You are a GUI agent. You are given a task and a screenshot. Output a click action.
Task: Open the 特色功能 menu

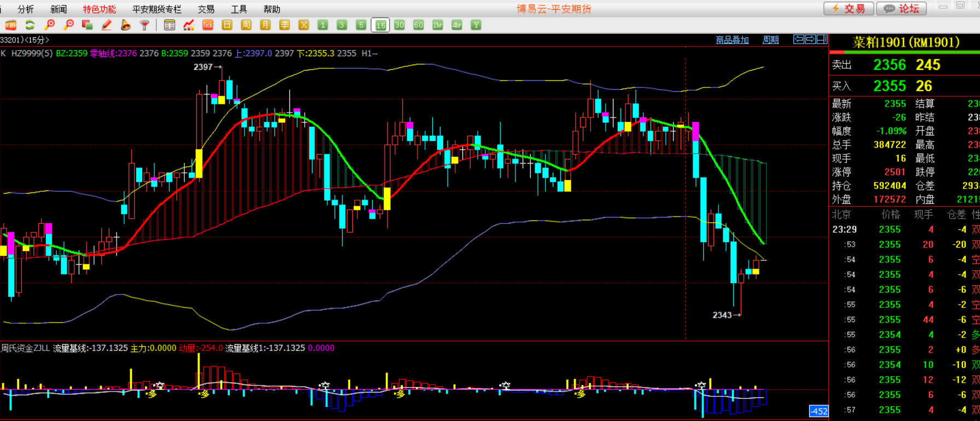(99, 9)
